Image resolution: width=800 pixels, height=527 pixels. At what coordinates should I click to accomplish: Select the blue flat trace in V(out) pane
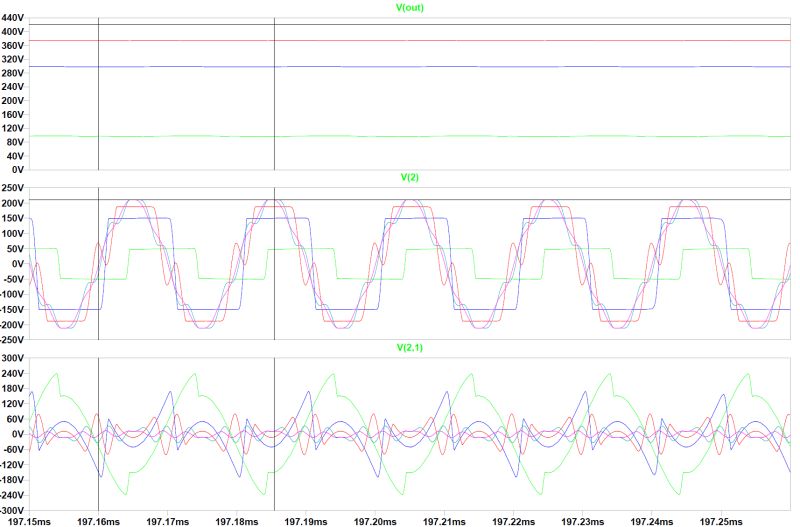(408, 66)
